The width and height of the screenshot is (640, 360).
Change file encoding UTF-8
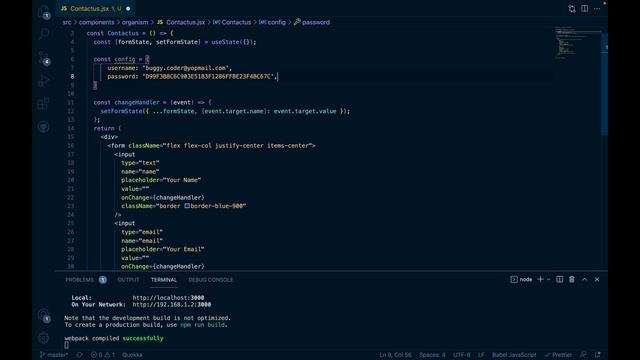point(462,355)
